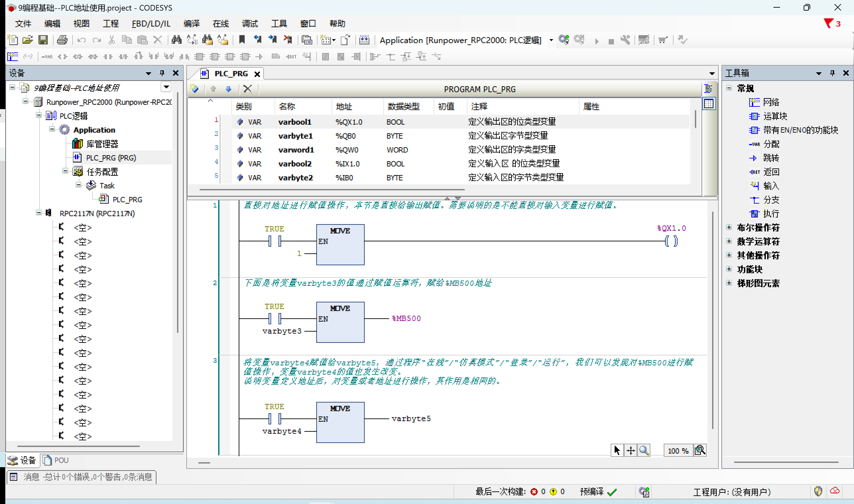Click the Stop square icon in toolbar
Viewport: 854px width, 504px height.
[x=611, y=41]
